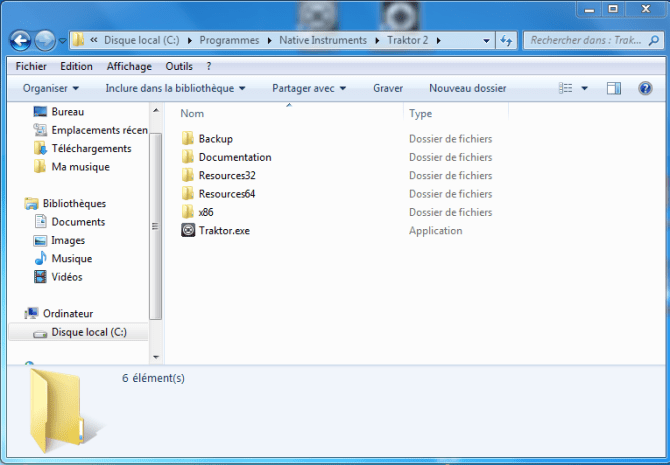
Task: Click sidebar scrollbar up arrow
Action: tap(156, 110)
